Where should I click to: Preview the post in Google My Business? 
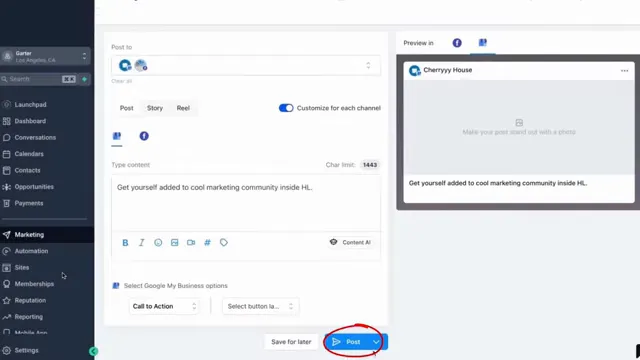click(x=483, y=42)
